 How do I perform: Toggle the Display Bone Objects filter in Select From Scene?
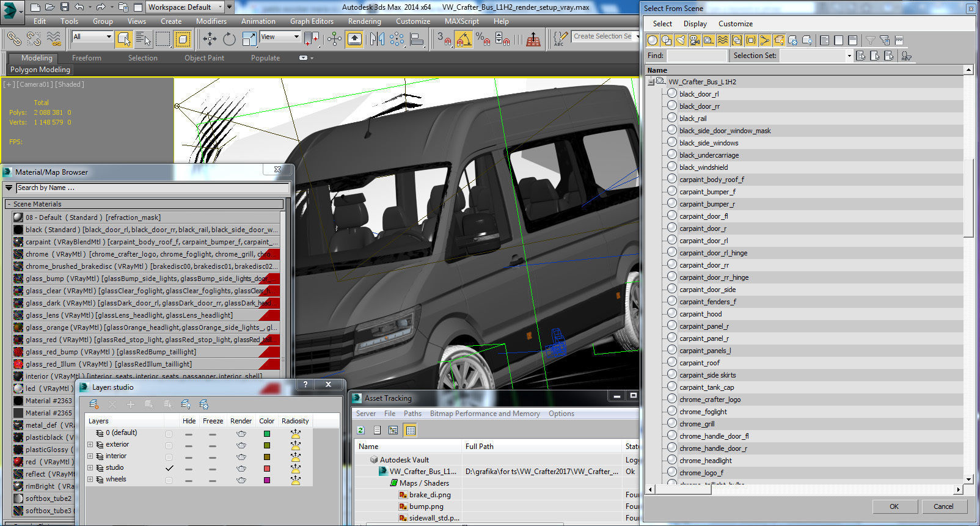tap(765, 40)
